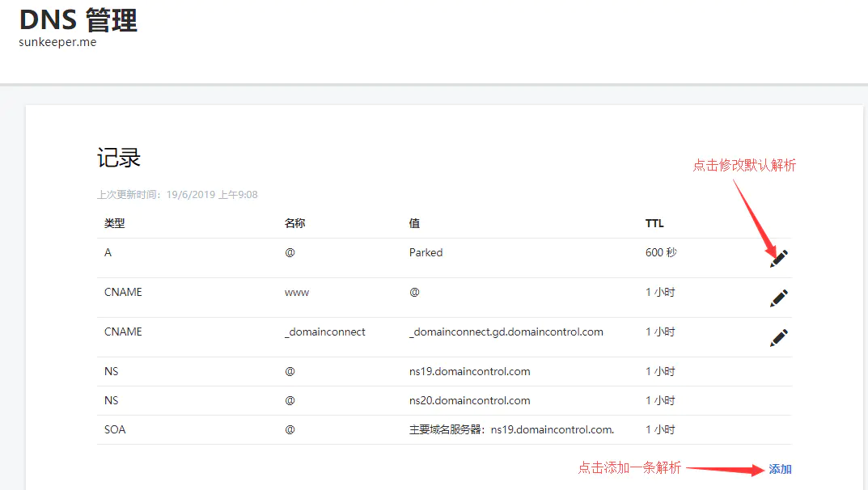Click the CNAME type in the _domainconnect row
This screenshot has height=490, width=868.
click(123, 332)
